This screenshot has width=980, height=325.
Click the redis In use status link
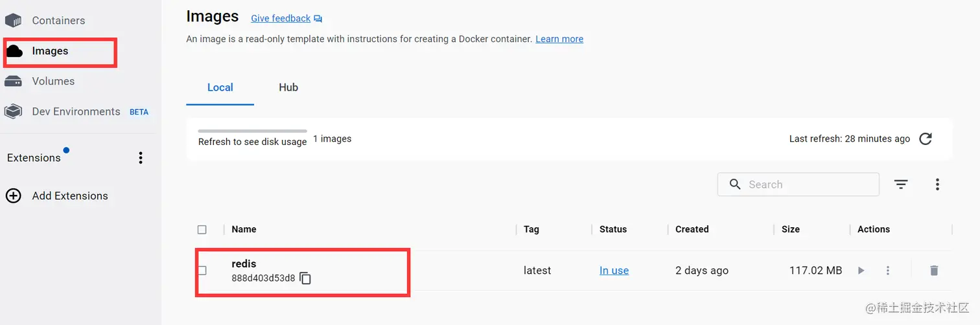pyautogui.click(x=614, y=271)
